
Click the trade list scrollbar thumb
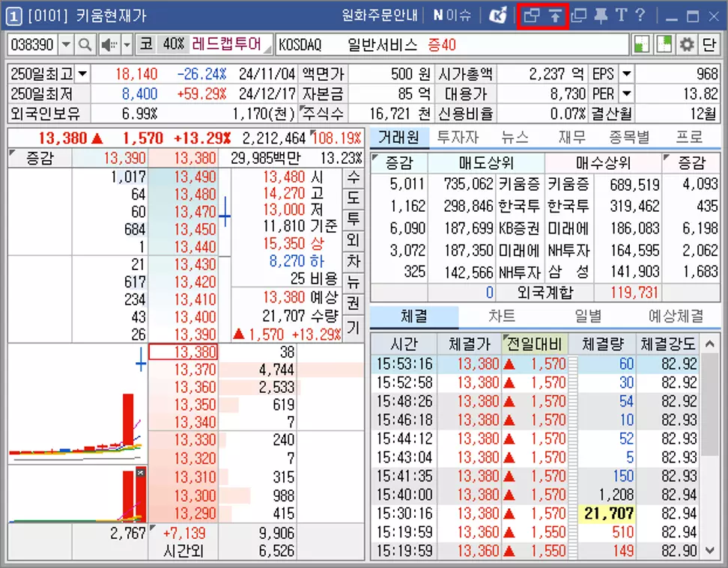coord(709,405)
